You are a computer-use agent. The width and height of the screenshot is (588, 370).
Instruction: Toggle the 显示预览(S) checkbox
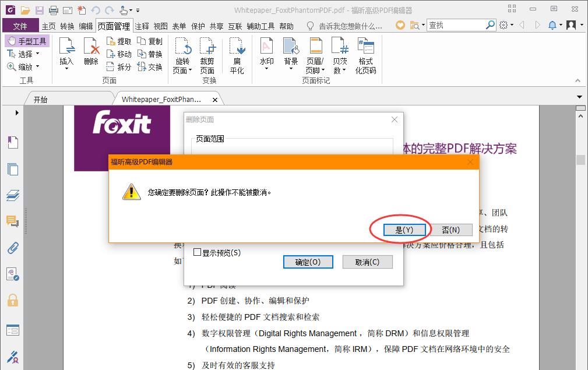(x=197, y=252)
